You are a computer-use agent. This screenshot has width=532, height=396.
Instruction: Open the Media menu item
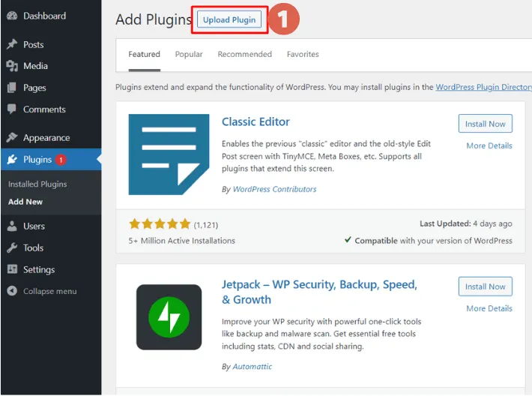pos(51,66)
